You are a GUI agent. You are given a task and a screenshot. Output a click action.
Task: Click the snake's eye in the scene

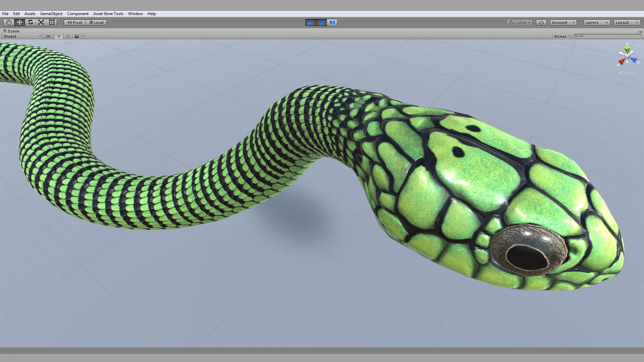click(x=529, y=250)
